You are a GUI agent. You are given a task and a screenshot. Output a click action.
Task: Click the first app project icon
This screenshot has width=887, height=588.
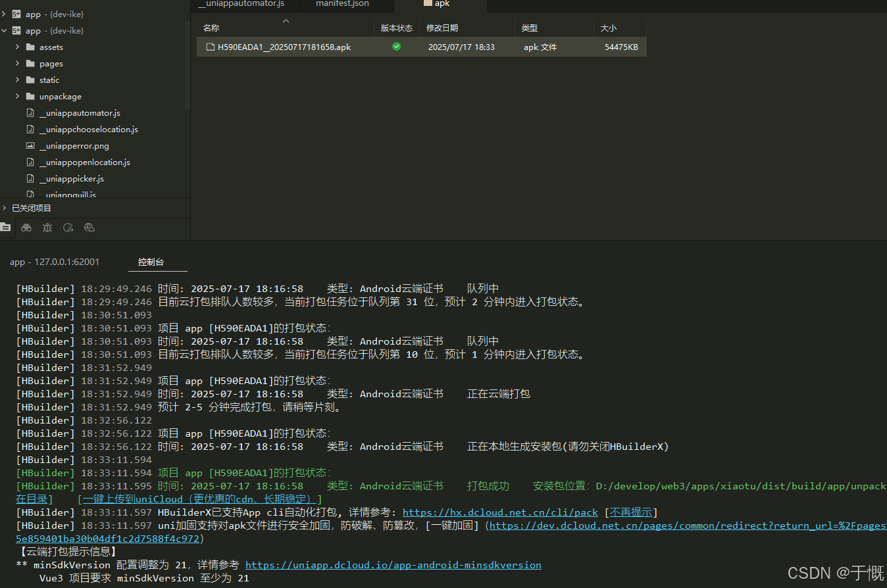pyautogui.click(x=17, y=14)
